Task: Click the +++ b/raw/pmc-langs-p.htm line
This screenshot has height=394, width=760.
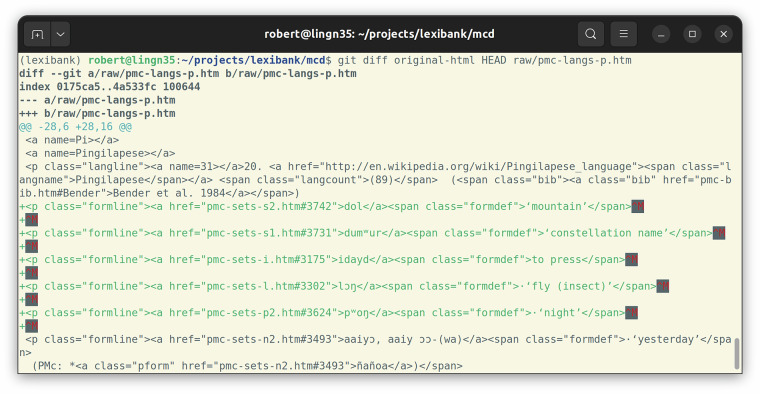Action: 97,114
